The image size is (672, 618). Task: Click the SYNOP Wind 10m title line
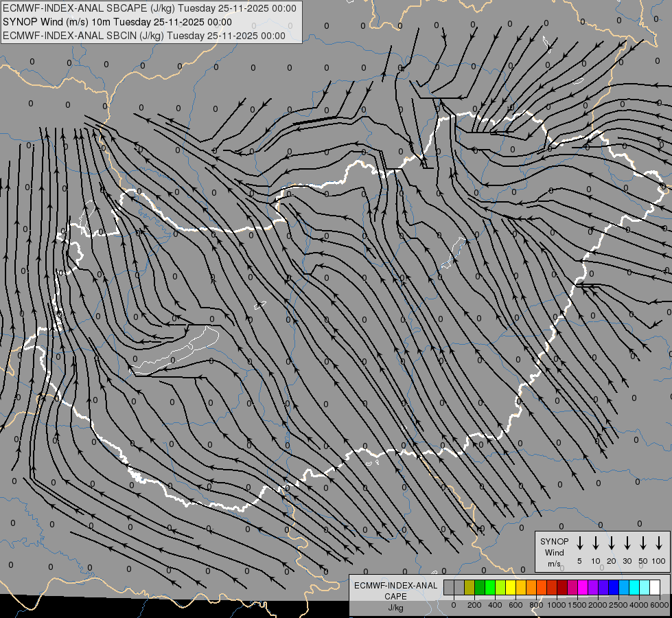click(x=122, y=22)
